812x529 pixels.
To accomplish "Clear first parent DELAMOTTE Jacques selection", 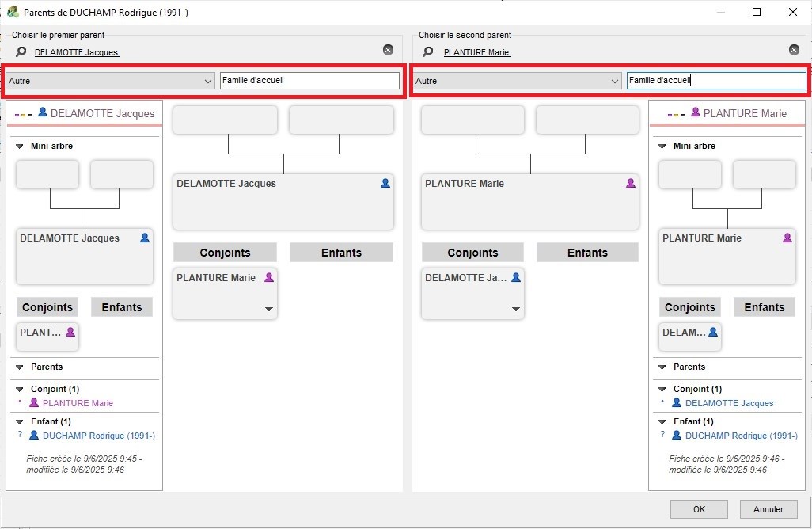I will tap(388, 50).
